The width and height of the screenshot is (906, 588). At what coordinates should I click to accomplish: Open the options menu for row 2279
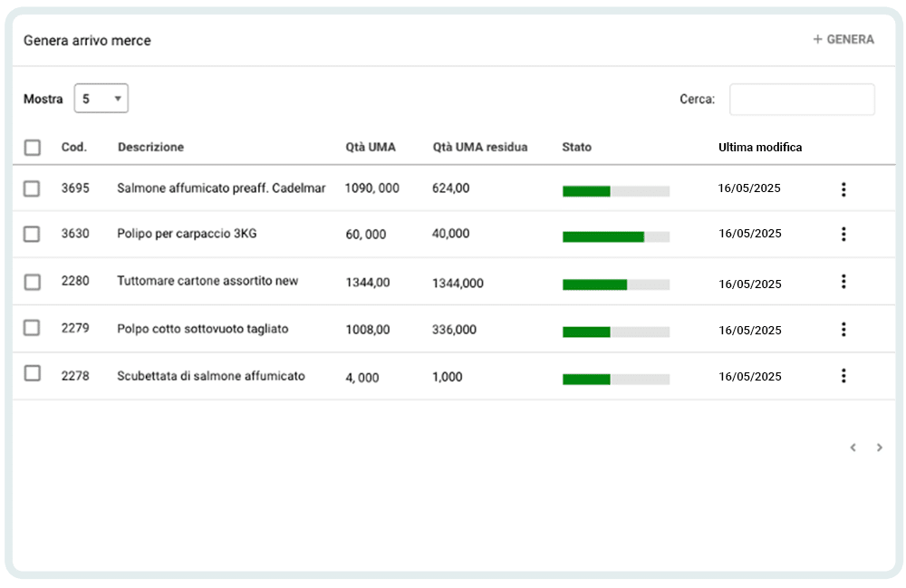(843, 330)
